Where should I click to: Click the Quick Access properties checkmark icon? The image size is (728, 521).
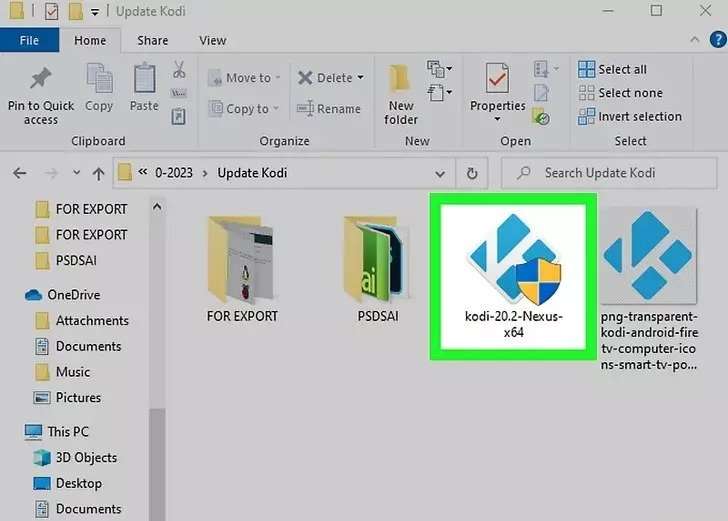point(52,12)
